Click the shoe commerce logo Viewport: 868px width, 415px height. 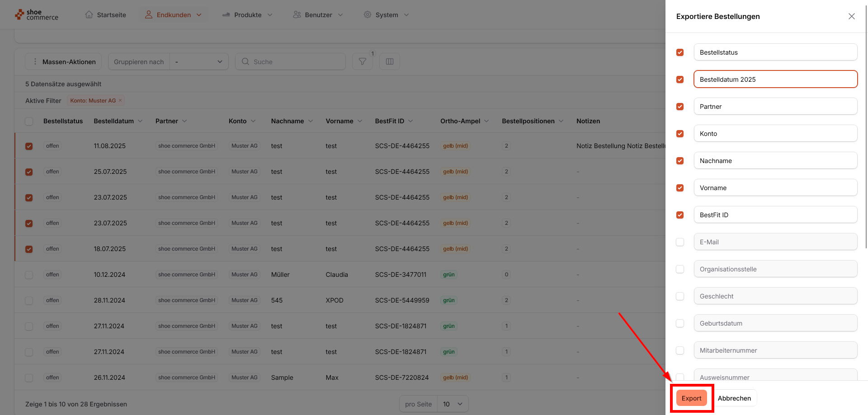click(x=37, y=15)
